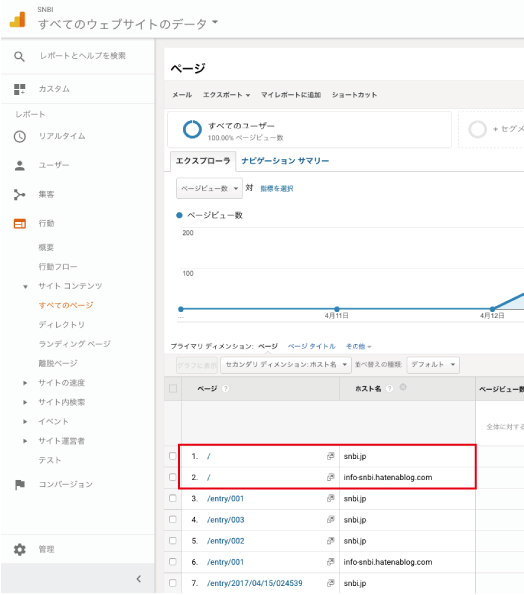Click the help icon beside ページ column
Screen dimensions: 524x595
tap(225, 389)
